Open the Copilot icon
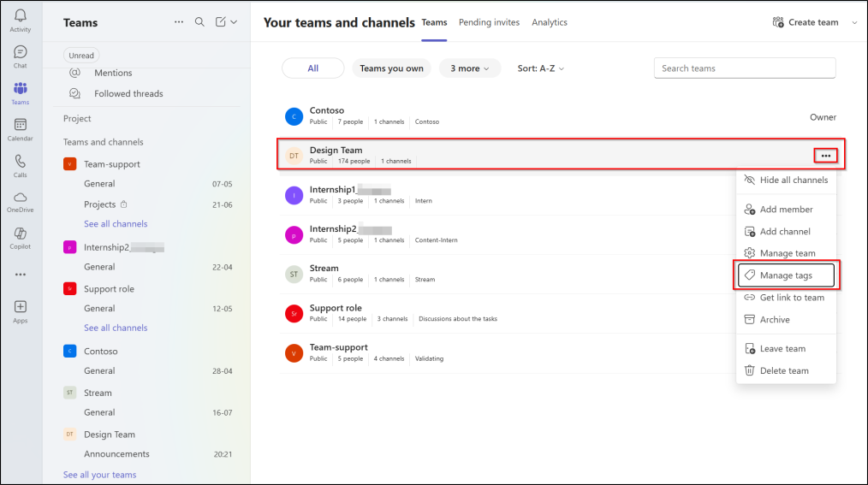 point(20,234)
